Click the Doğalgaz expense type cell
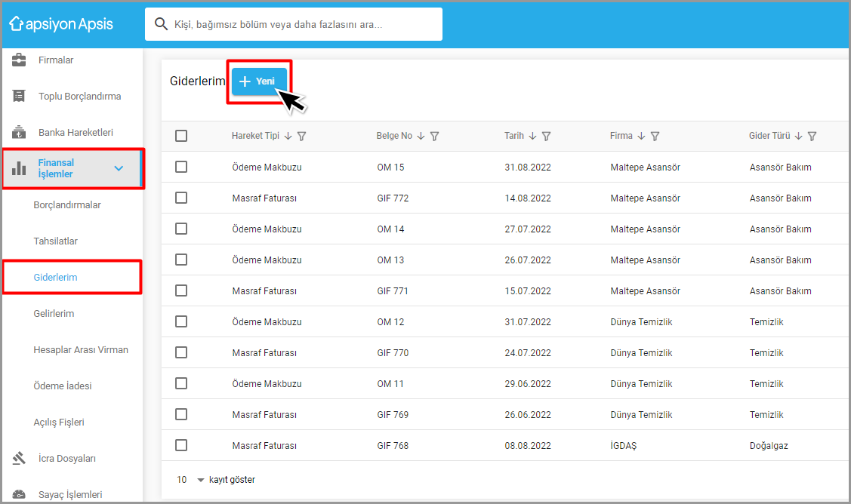 (x=769, y=445)
